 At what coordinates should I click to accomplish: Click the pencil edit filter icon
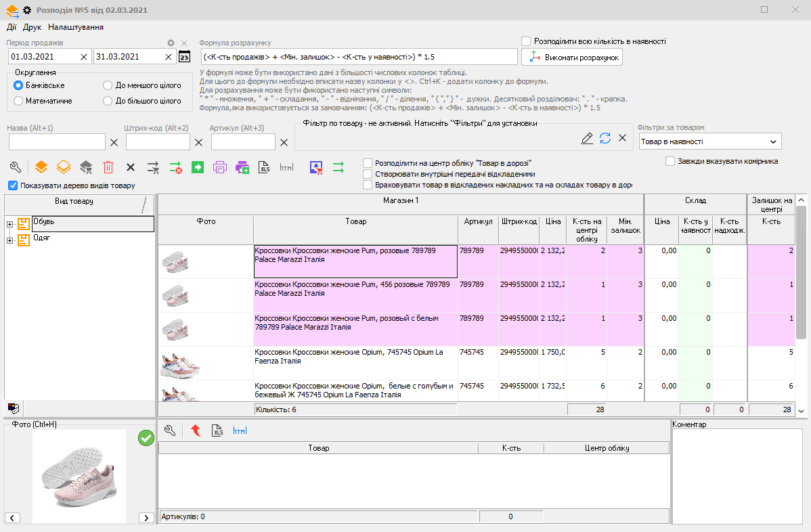point(587,138)
